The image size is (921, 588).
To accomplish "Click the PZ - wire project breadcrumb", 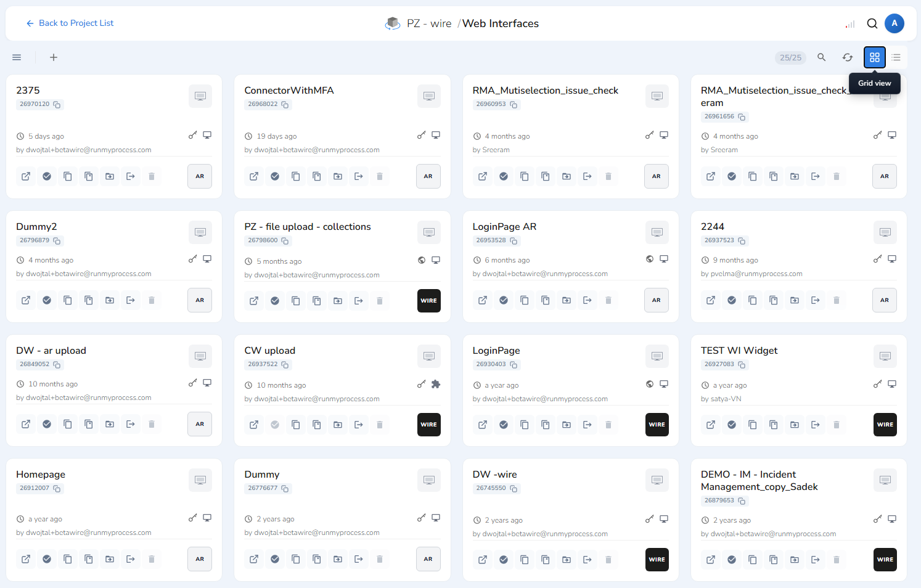I will (x=429, y=23).
